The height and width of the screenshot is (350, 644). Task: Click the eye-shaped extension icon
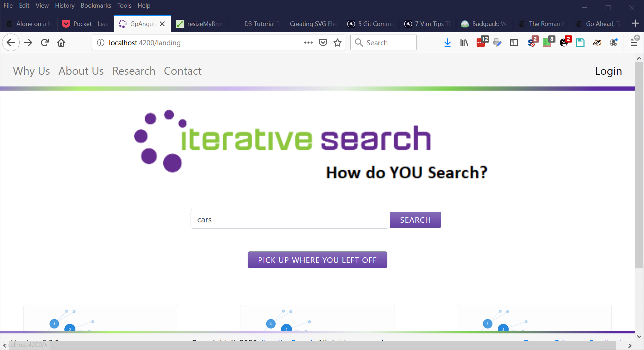(597, 43)
